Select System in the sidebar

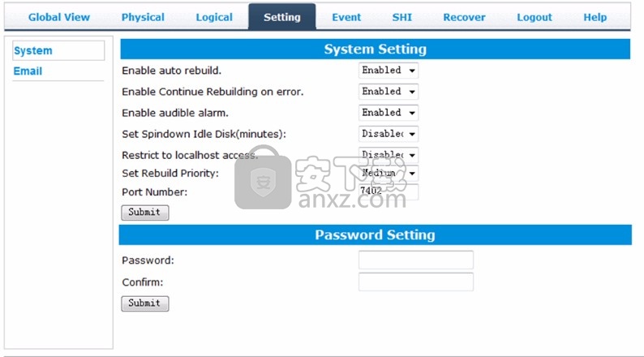[x=58, y=50]
